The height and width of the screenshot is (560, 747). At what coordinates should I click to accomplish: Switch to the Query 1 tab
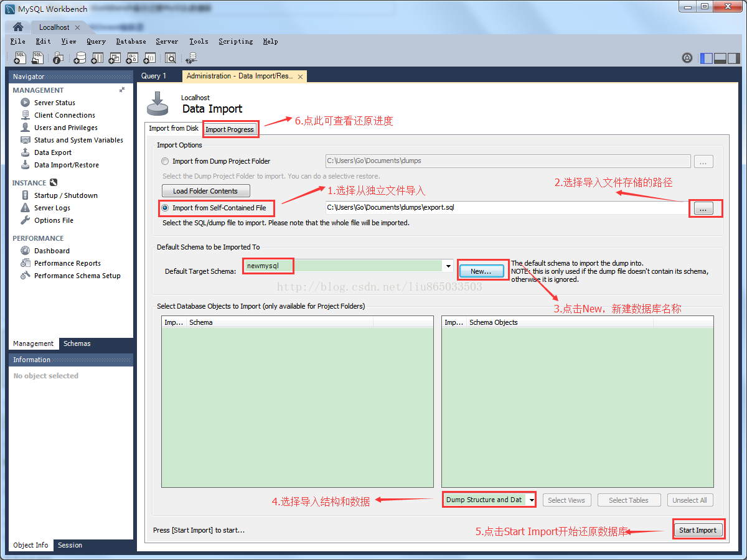(x=154, y=76)
